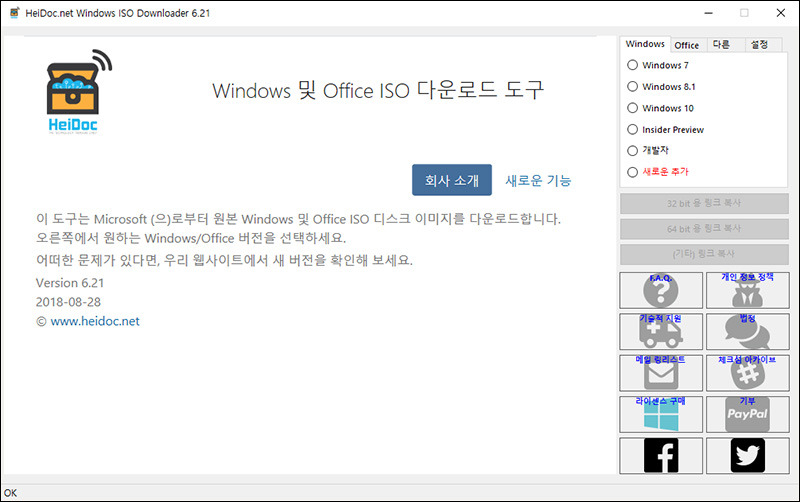
Task: Click the 32 bit 용 링크 복사 button
Action: coord(704,203)
